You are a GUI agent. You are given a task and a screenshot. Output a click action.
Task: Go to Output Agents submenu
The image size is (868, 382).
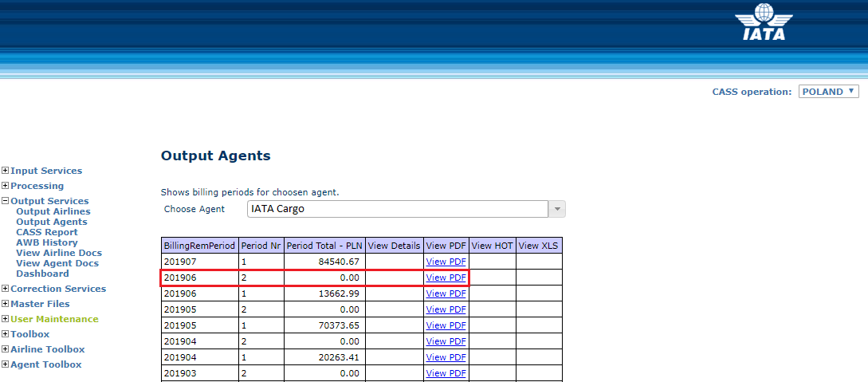pyautogui.click(x=52, y=222)
